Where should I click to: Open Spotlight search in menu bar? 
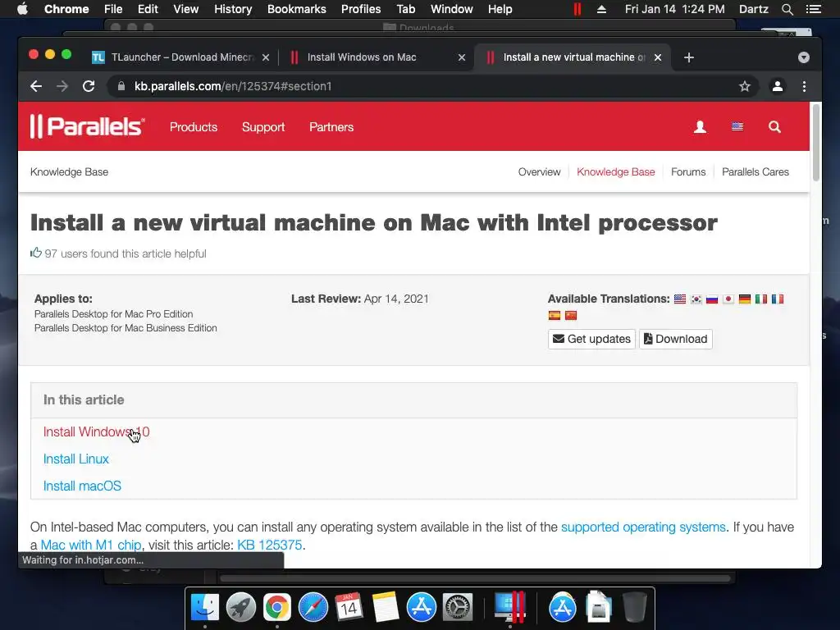click(x=787, y=9)
